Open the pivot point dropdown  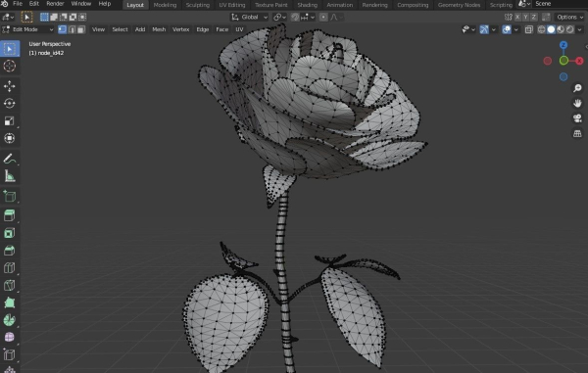(x=279, y=18)
